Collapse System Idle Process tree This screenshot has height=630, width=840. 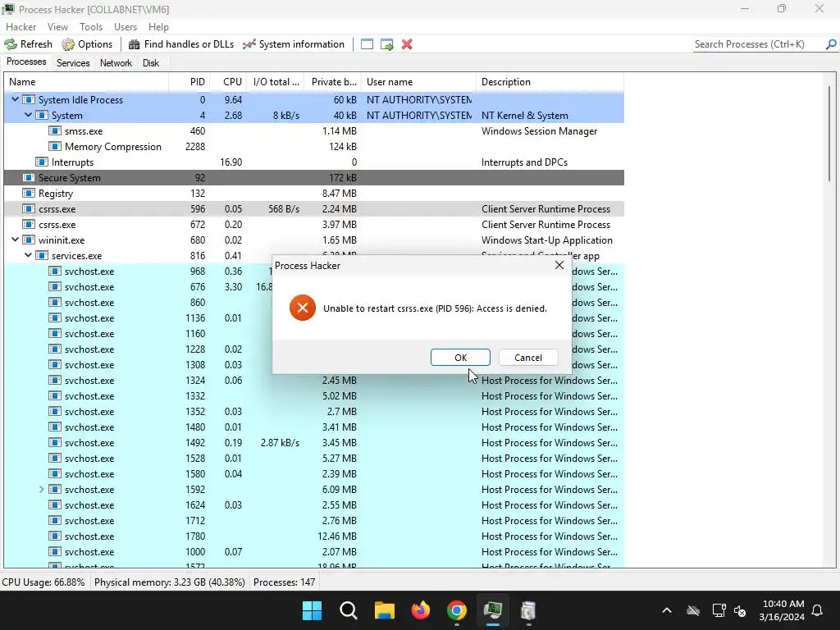tap(15, 99)
